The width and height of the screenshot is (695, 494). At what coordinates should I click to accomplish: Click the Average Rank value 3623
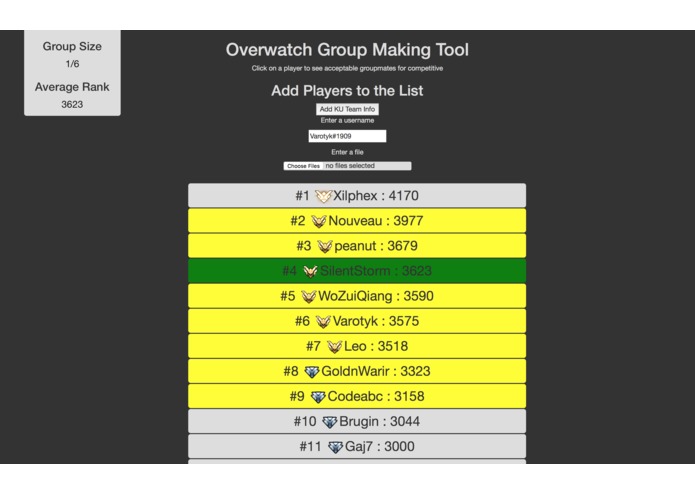point(72,105)
